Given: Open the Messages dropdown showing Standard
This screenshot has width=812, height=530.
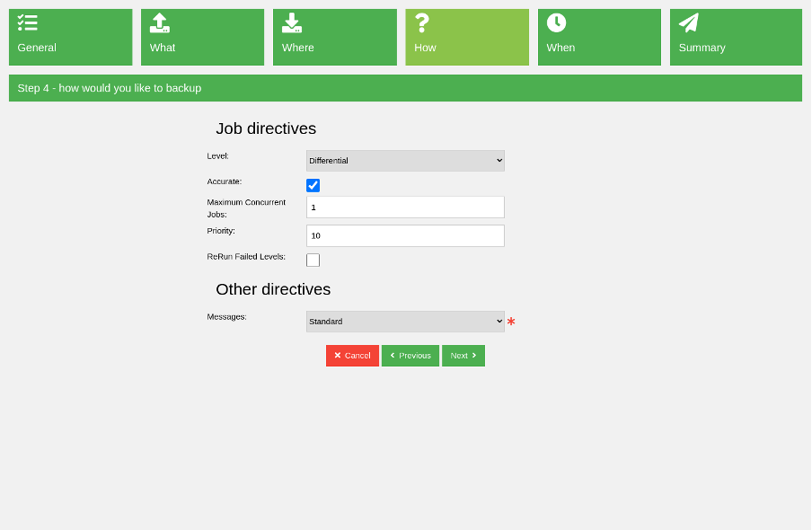Looking at the screenshot, I should pyautogui.click(x=404, y=321).
